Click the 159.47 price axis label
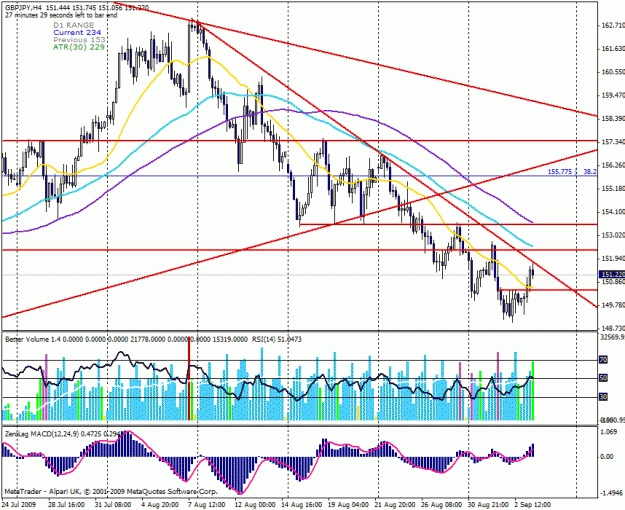 (613, 95)
